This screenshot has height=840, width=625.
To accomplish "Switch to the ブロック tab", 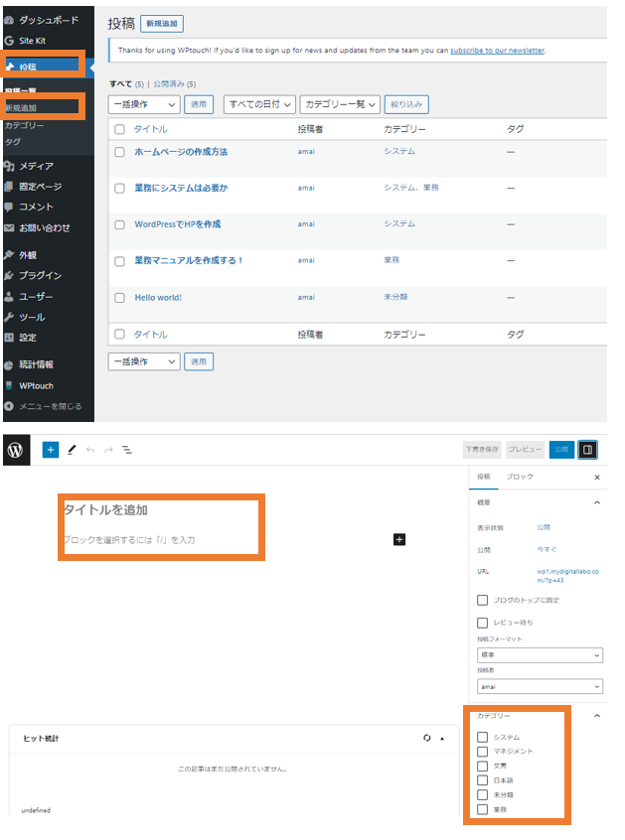I will (x=520, y=478).
